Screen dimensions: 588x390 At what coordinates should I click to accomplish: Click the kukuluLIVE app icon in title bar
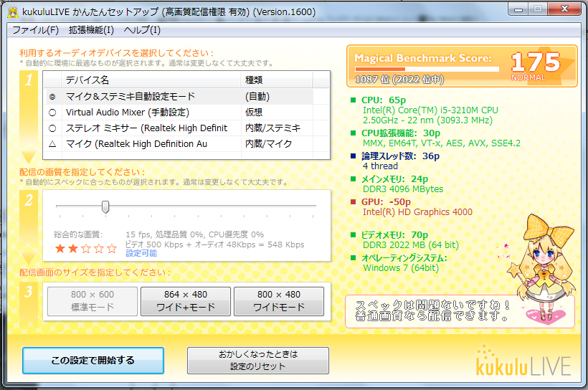13,11
